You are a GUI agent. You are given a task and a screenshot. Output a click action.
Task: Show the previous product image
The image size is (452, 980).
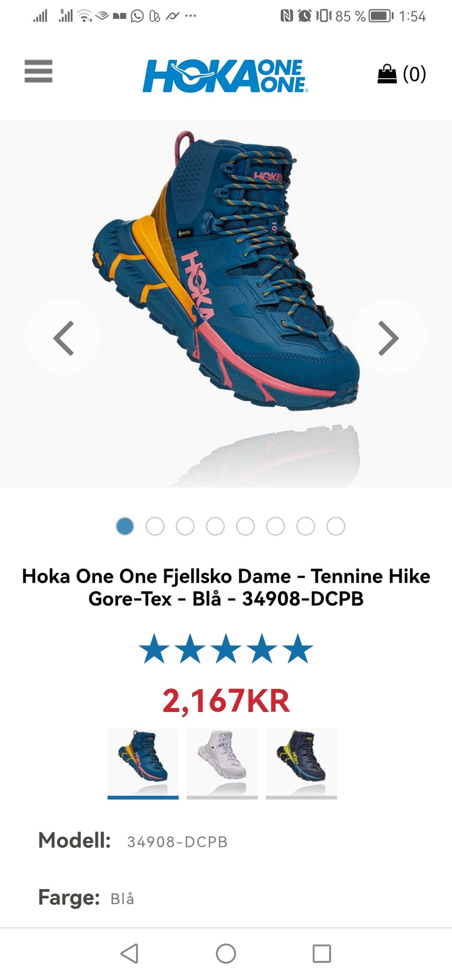click(x=63, y=338)
